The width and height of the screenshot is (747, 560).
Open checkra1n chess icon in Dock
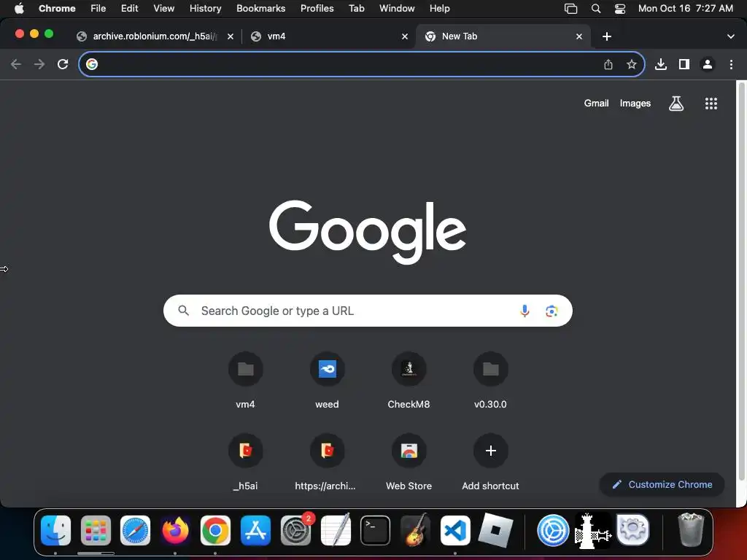[x=592, y=530]
